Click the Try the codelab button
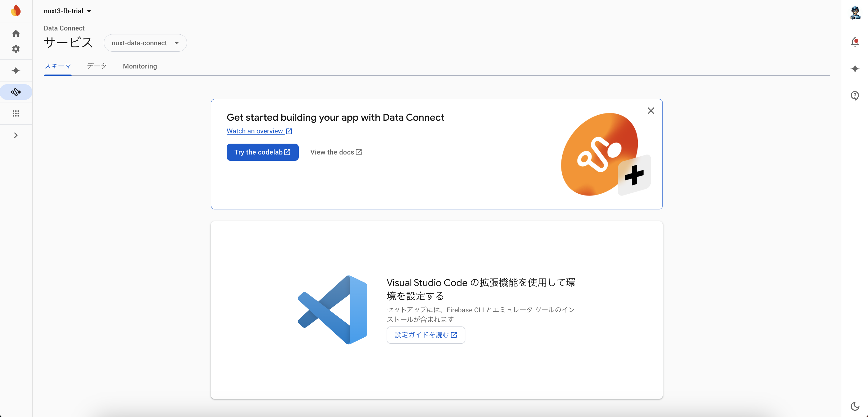 click(x=262, y=152)
